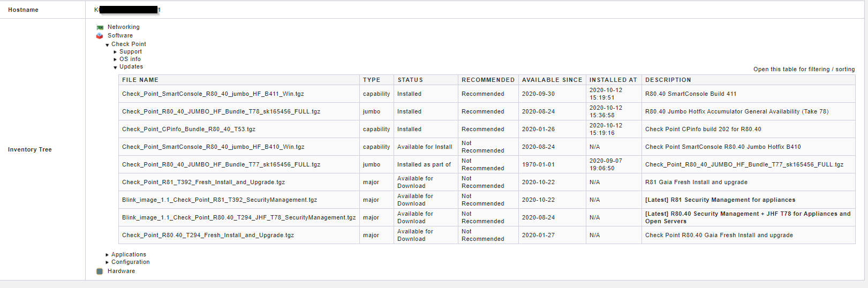The height and width of the screenshot is (288, 868).
Task: Select the Updates tree label
Action: tap(131, 66)
